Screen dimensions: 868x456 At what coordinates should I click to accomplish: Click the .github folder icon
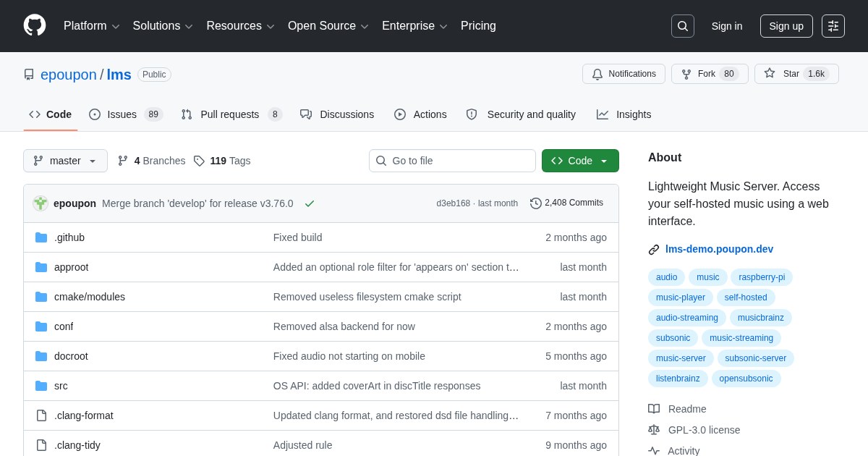pos(41,237)
